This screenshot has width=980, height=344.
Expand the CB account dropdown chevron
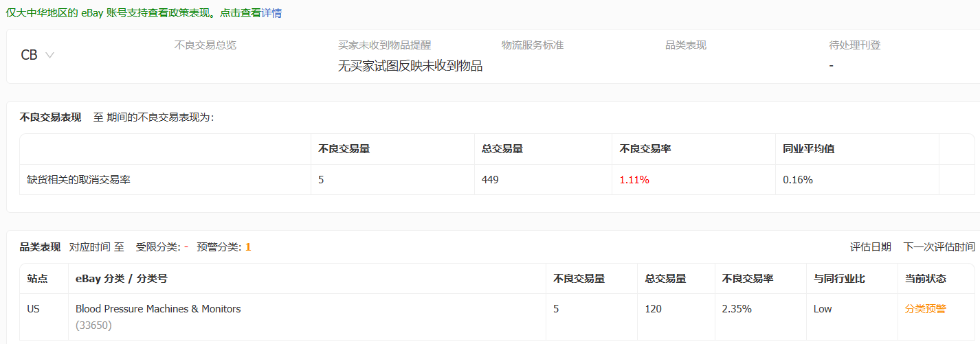click(x=49, y=56)
